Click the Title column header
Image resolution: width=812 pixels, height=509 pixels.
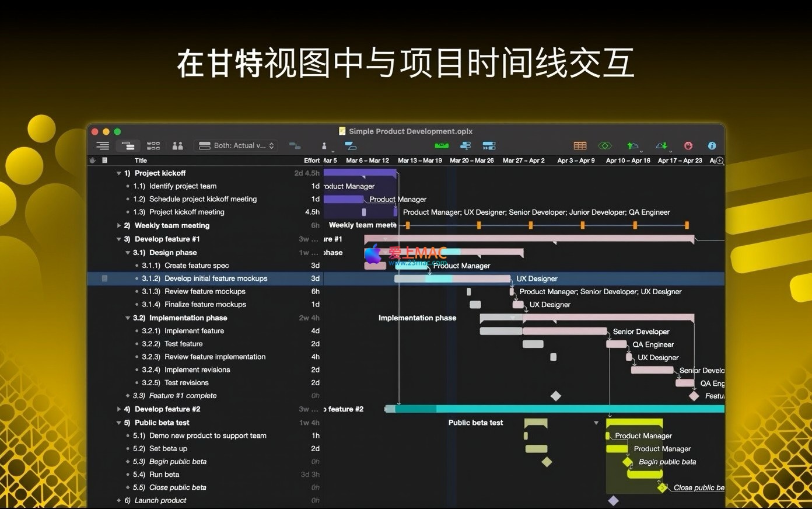click(141, 161)
